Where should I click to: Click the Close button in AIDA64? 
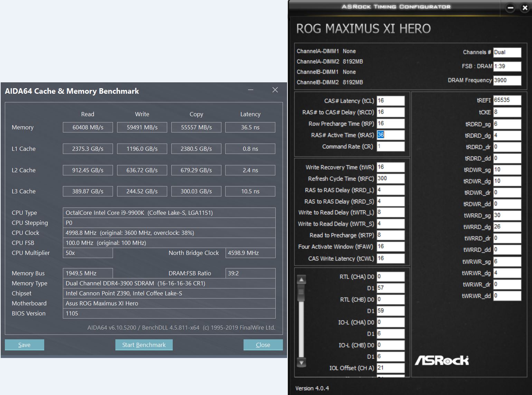(263, 345)
